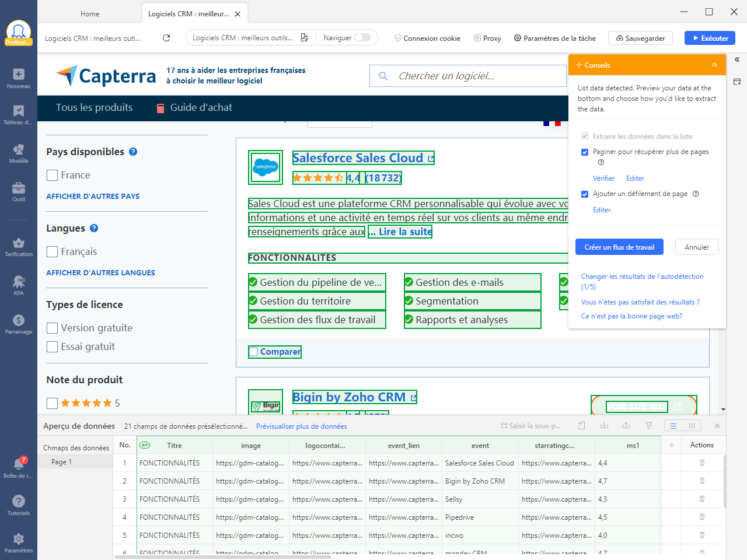Refresh the page with the reload icon
Image resolution: width=747 pixels, height=560 pixels.
(x=166, y=37)
